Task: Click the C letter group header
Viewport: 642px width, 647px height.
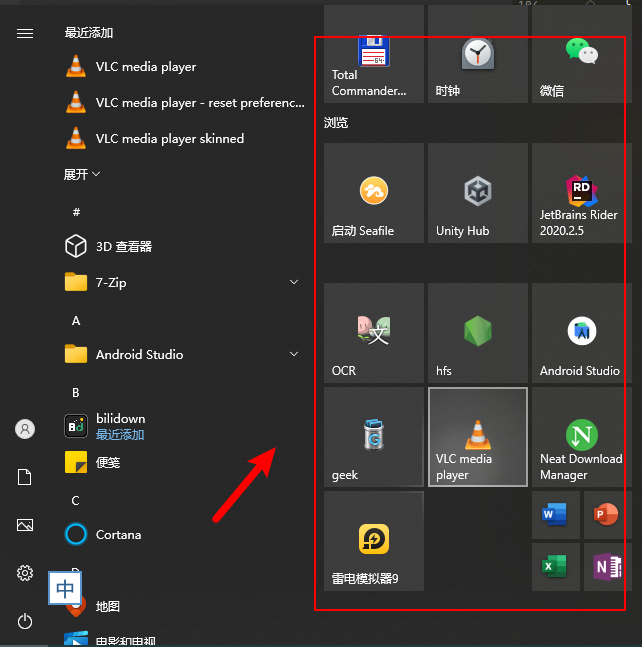Action: (75, 501)
